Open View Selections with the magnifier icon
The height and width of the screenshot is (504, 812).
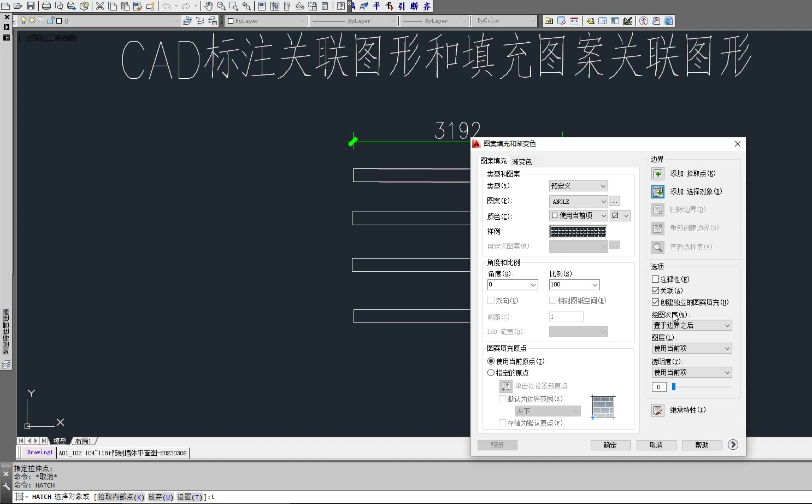pyautogui.click(x=658, y=247)
